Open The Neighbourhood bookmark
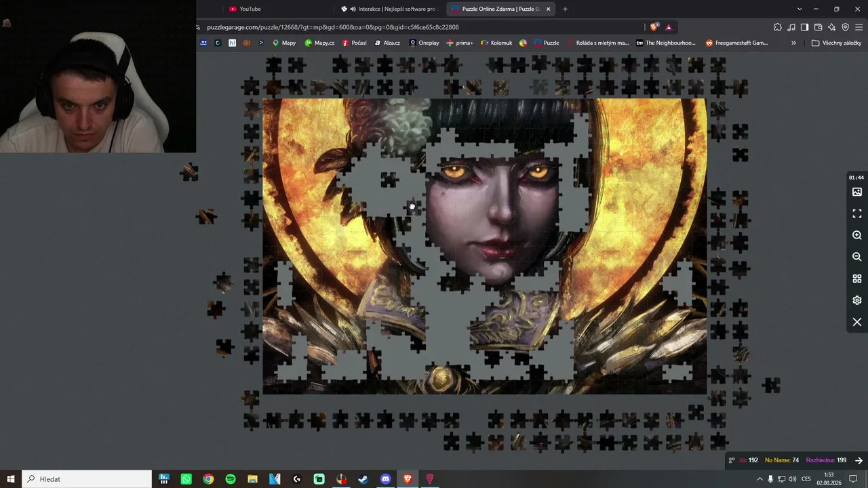868x488 pixels. (x=666, y=43)
